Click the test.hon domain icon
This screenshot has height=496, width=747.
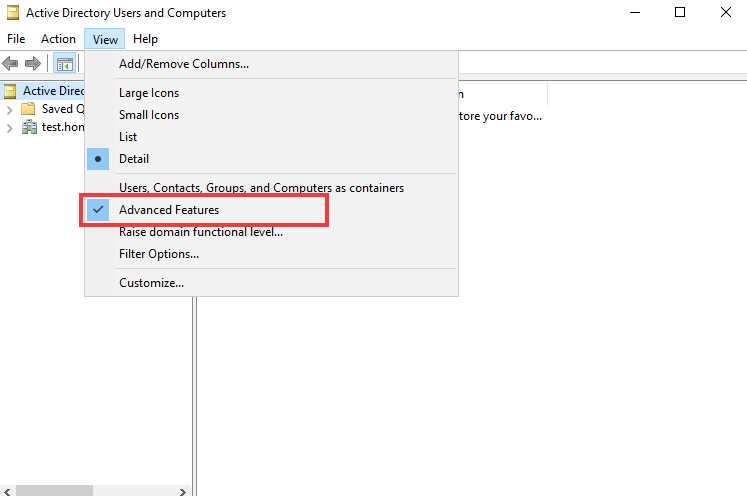[28, 127]
